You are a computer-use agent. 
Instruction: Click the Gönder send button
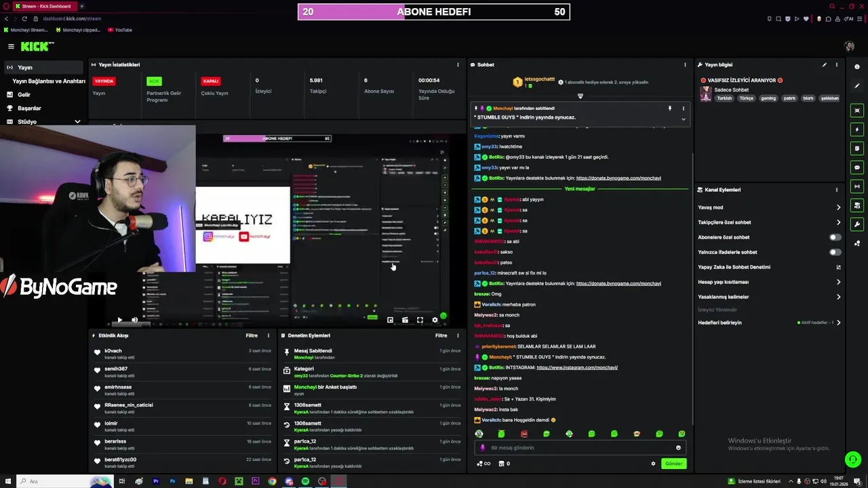(x=673, y=464)
